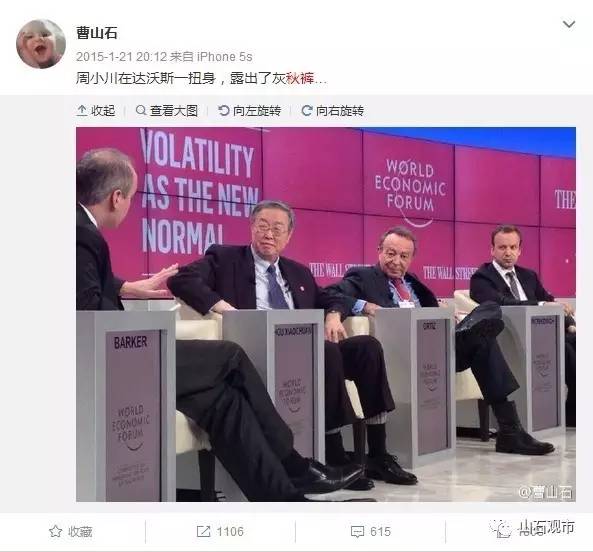This screenshot has height=552, width=593.
Task: Click the star favorite icon
Action: tap(56, 532)
